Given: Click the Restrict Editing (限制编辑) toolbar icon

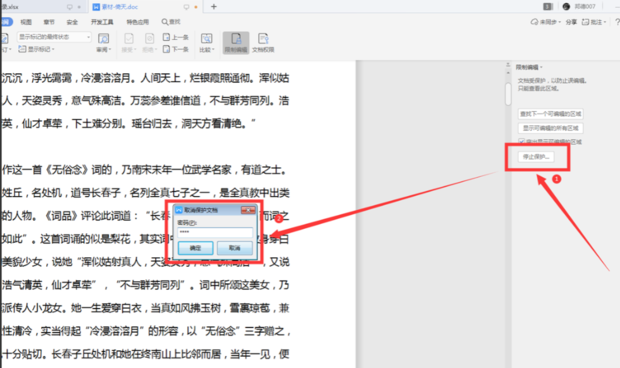Looking at the screenshot, I should click(236, 43).
